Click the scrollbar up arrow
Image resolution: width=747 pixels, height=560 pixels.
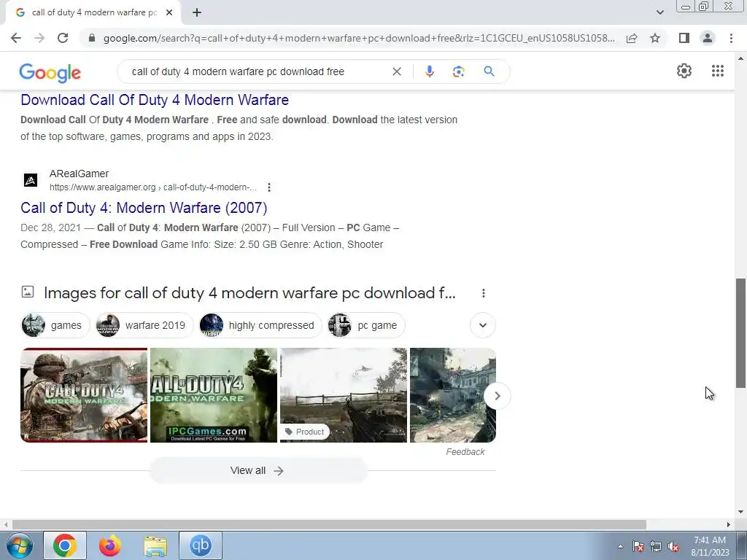click(x=740, y=58)
